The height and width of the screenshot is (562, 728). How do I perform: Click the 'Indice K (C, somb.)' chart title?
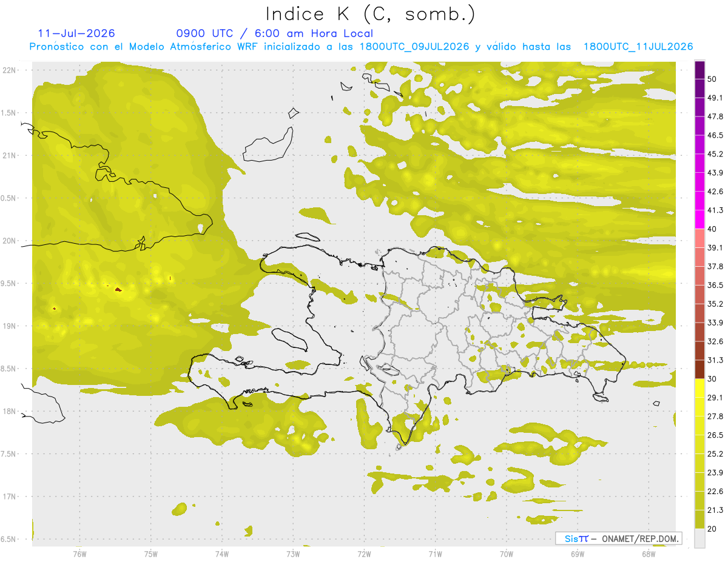point(371,14)
